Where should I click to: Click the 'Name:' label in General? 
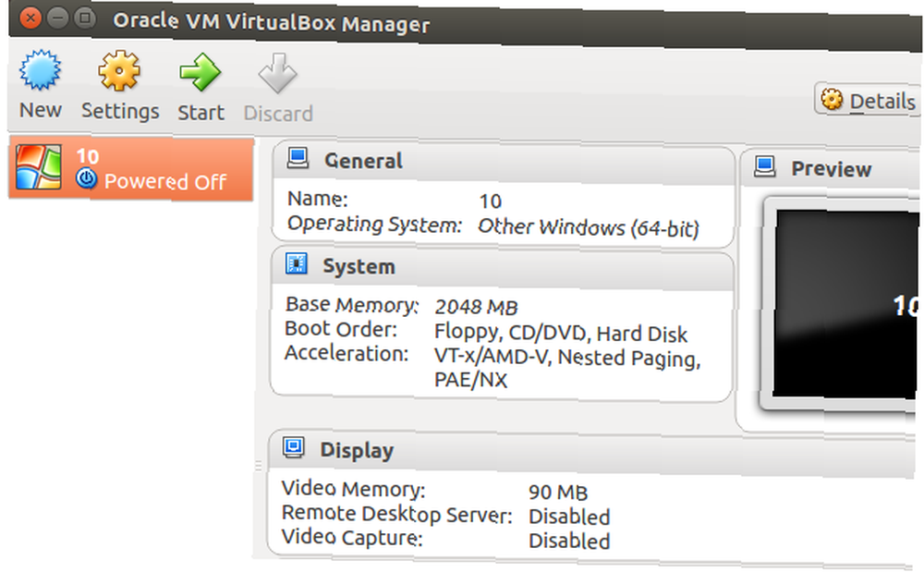coord(318,199)
